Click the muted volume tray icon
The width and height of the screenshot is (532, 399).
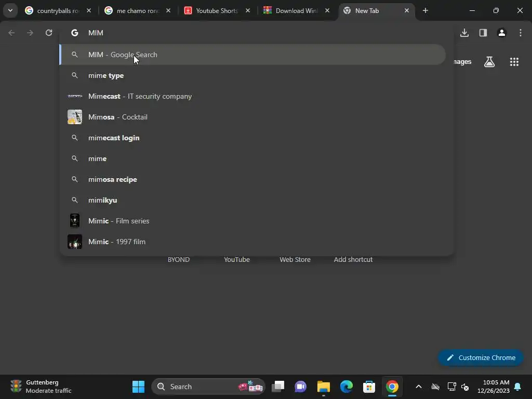[465, 387]
